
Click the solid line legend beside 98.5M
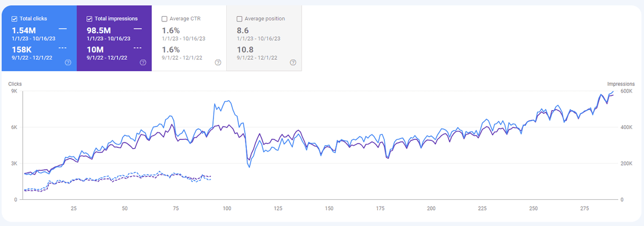(x=138, y=28)
